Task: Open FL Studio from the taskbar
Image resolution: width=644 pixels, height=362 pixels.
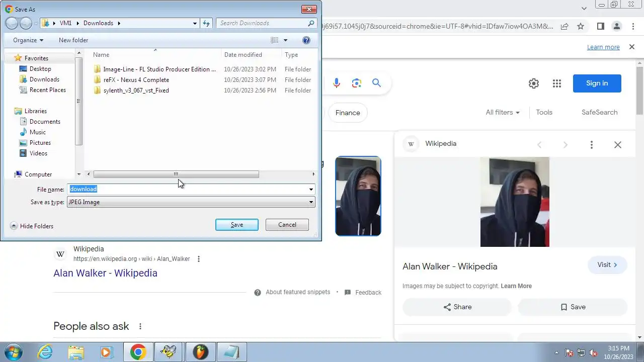Action: [201, 352]
